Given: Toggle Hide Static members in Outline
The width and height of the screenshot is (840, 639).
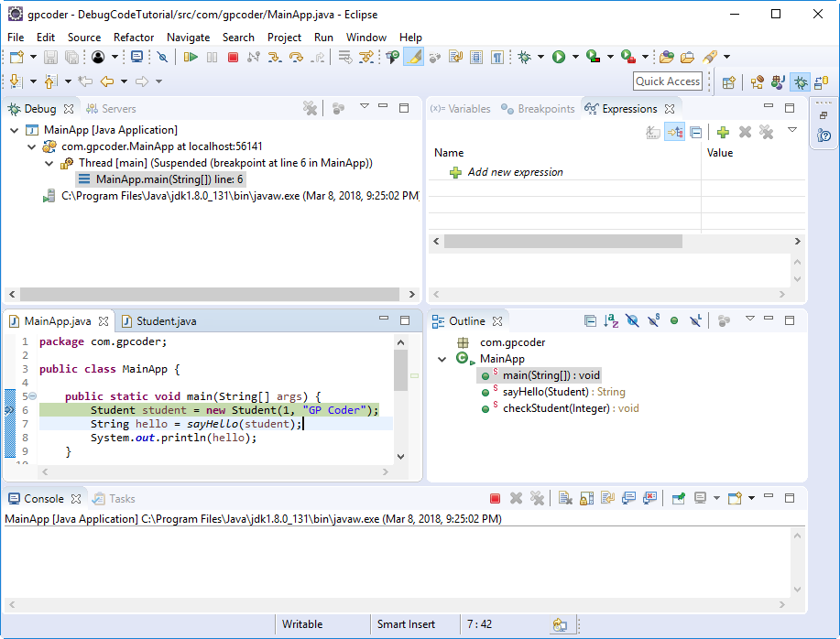Looking at the screenshot, I should 653,320.
